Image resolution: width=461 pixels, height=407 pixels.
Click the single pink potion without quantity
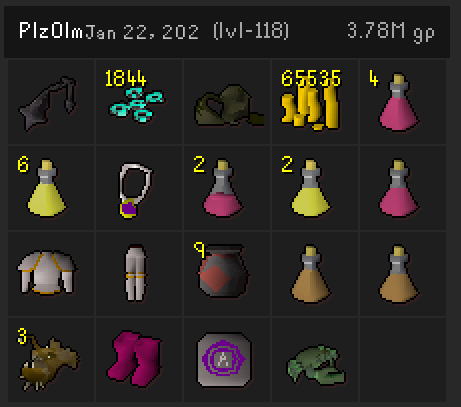399,188
